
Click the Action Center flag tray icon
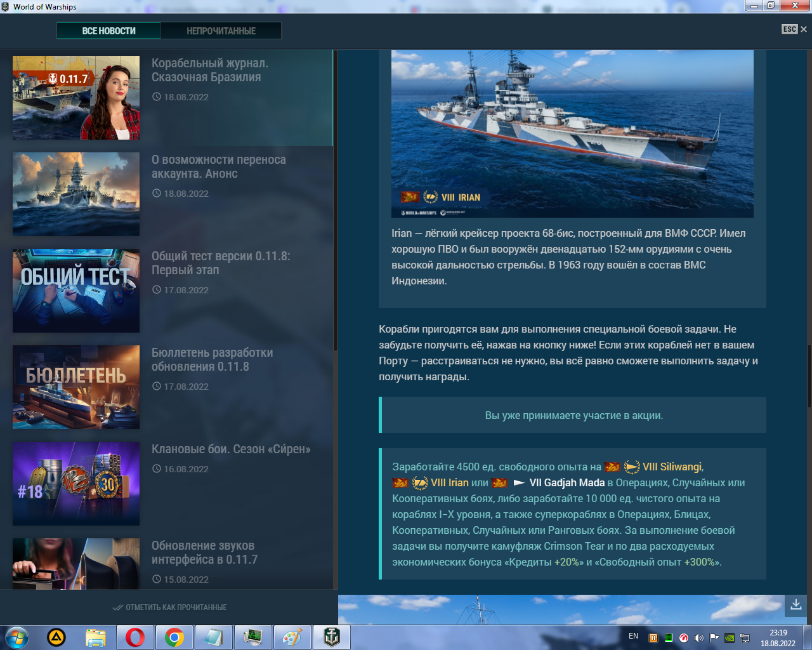714,638
